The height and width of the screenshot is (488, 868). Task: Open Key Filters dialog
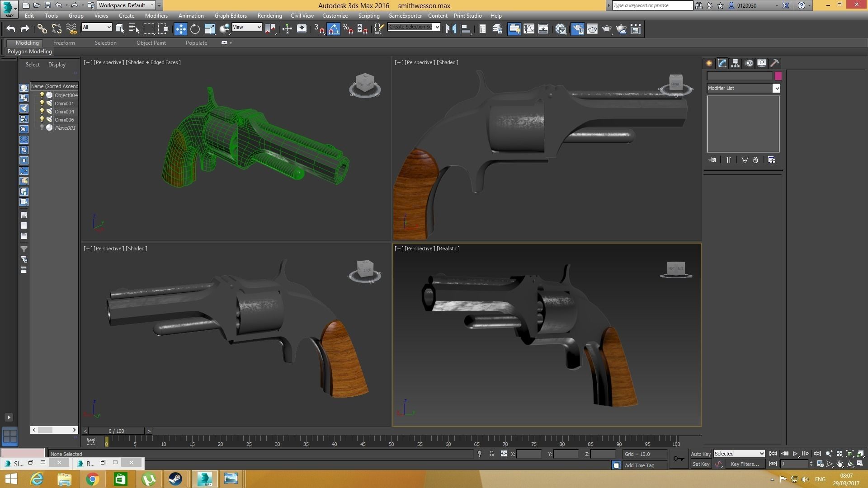click(745, 464)
